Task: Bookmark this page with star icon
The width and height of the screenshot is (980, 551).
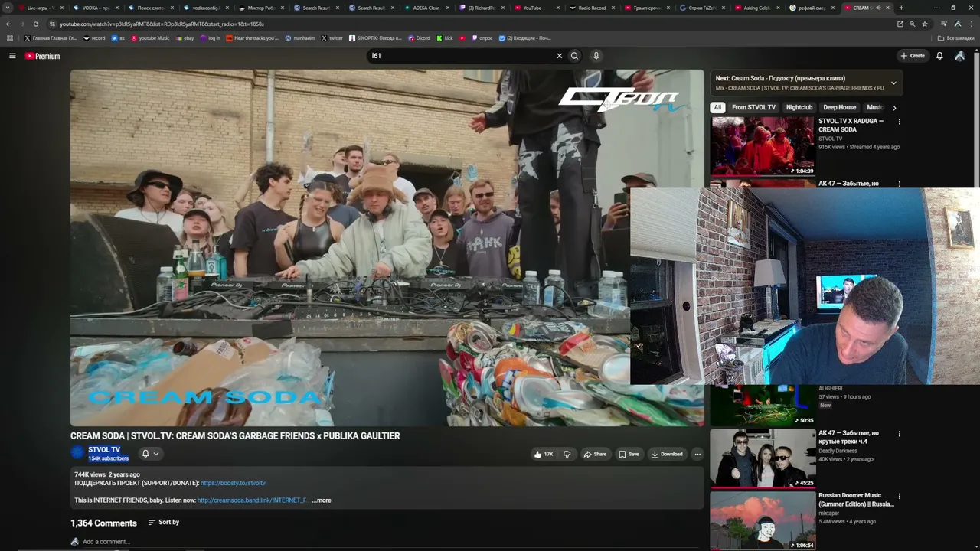Action: [x=925, y=24]
